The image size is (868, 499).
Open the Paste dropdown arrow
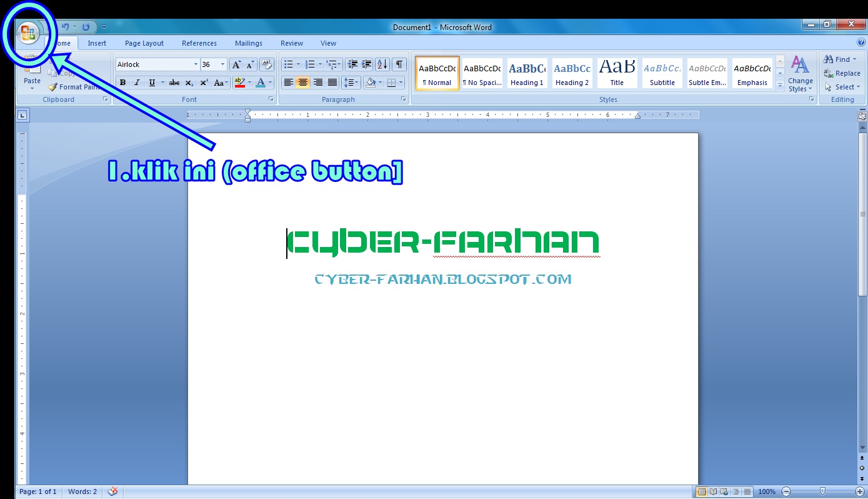click(32, 88)
